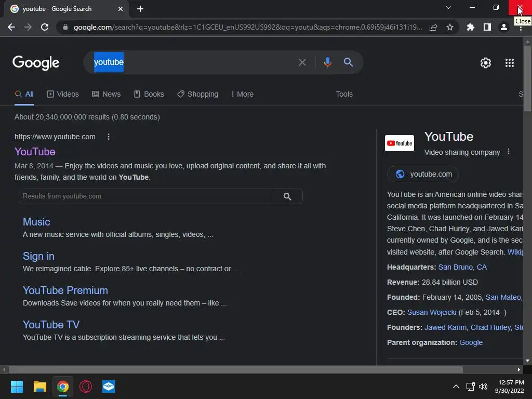Go to Google homepage logo
Viewport: 532px width, 399px height.
point(36,63)
